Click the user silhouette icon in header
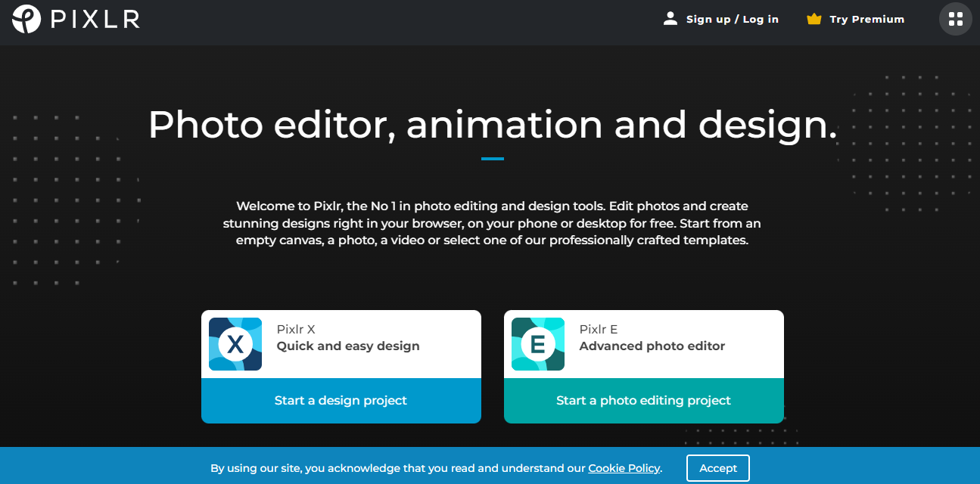980x484 pixels. coord(669,18)
